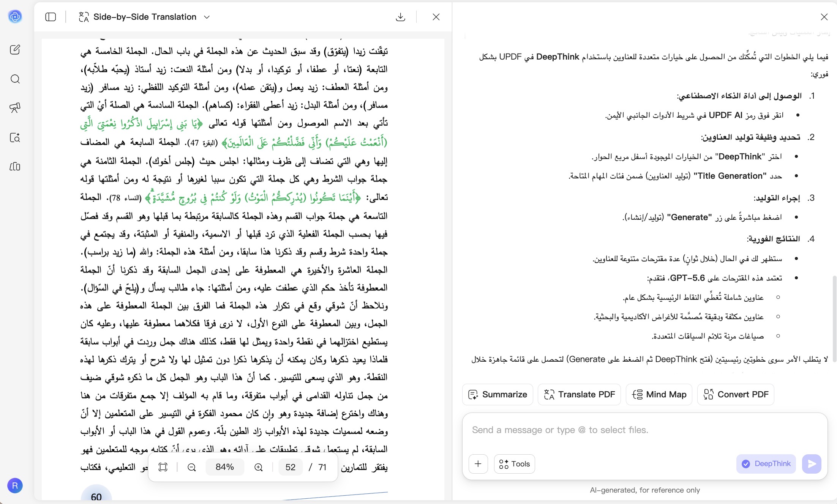This screenshot has height=504, width=837.
Task: Open the user avatar R
Action: pos(15,485)
